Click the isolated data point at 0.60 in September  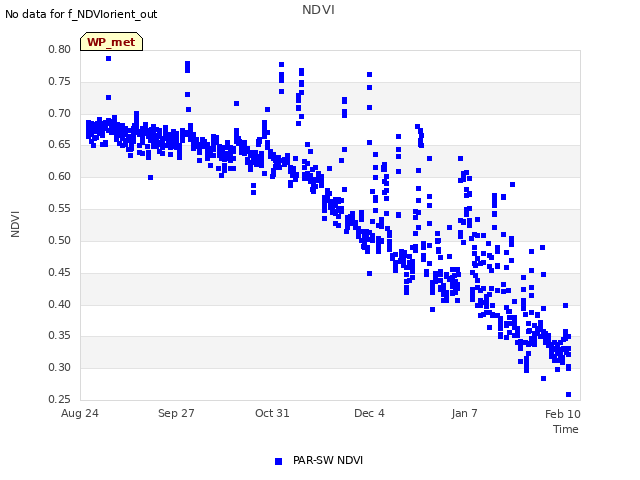pyautogui.click(x=150, y=177)
